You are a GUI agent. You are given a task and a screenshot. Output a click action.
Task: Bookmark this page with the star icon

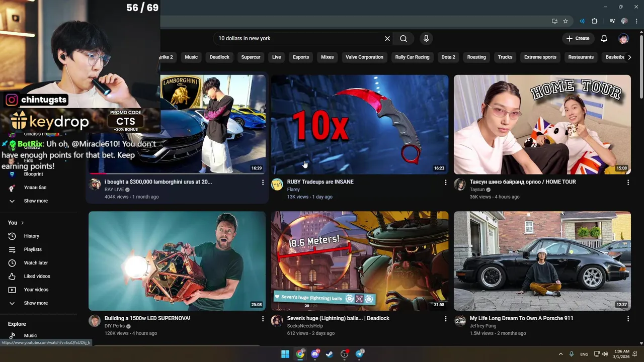click(566, 21)
